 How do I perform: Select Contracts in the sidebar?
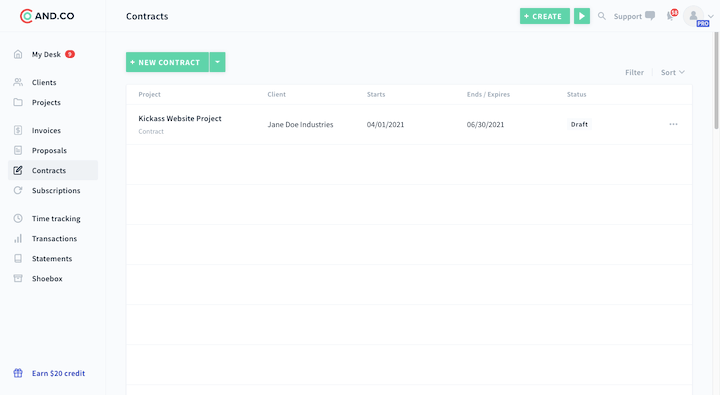coord(53,170)
